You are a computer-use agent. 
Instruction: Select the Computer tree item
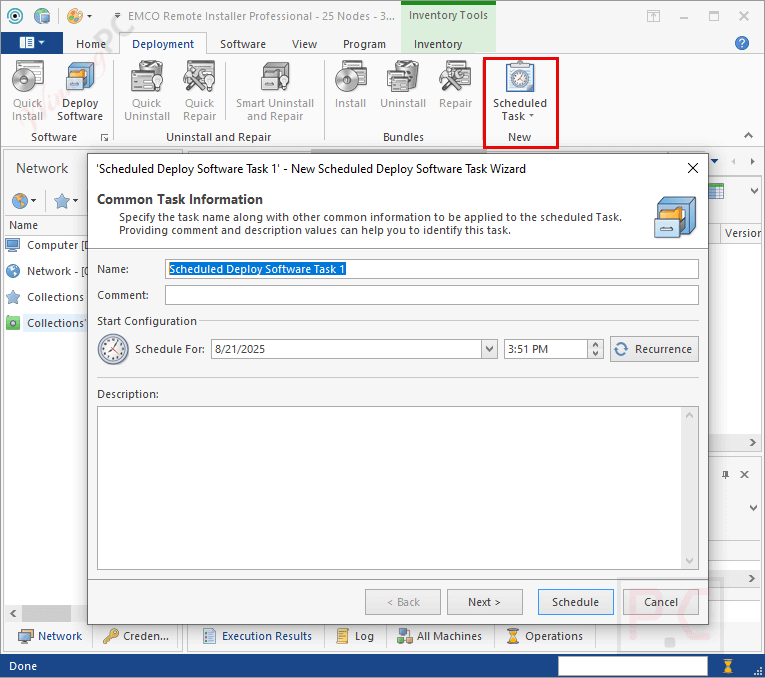[x=46, y=245]
